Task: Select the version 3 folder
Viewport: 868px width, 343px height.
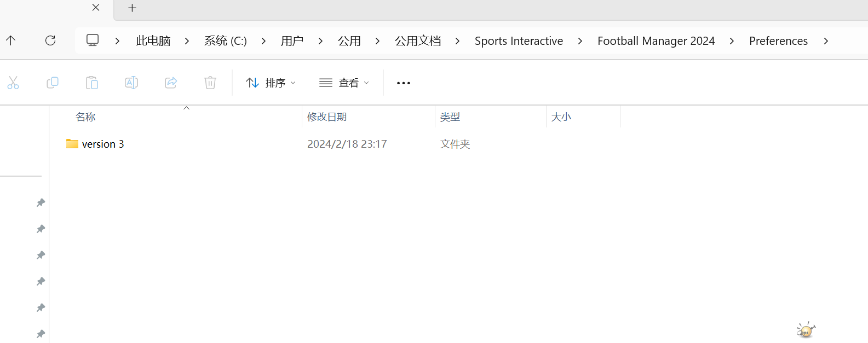Action: [x=103, y=144]
